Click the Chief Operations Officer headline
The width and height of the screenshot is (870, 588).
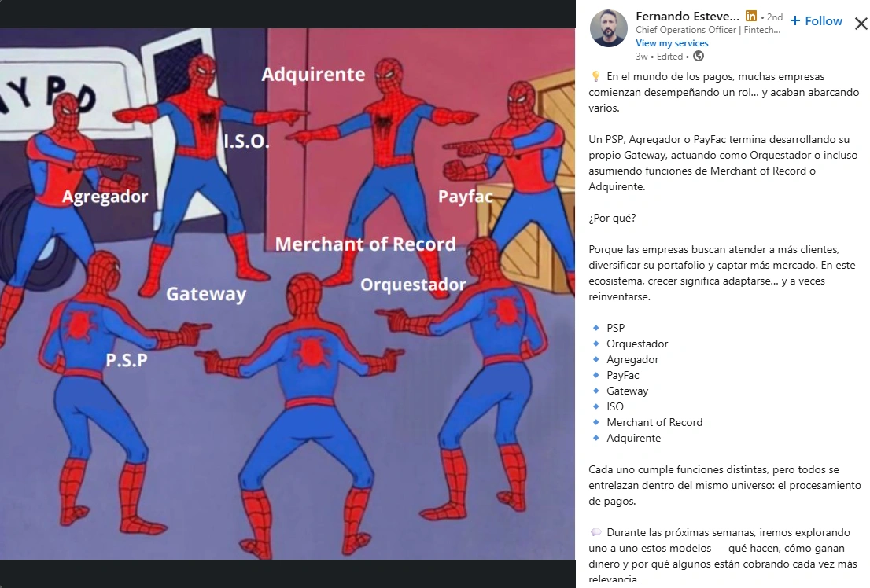pyautogui.click(x=708, y=30)
